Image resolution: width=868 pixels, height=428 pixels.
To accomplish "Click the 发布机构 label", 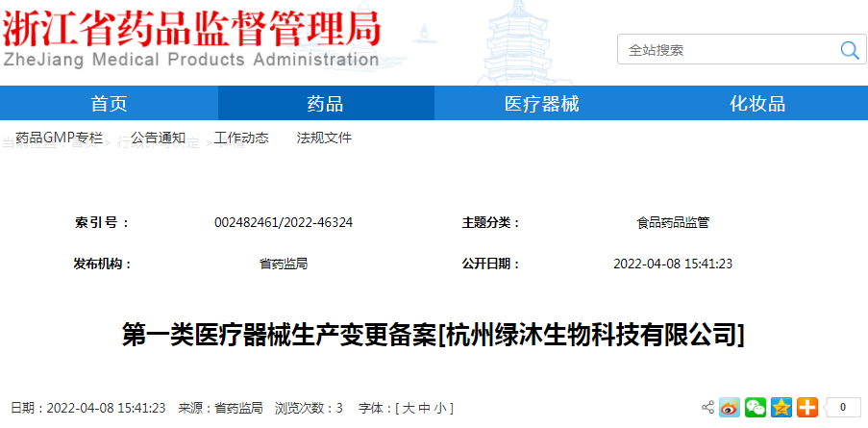I will click(x=103, y=264).
